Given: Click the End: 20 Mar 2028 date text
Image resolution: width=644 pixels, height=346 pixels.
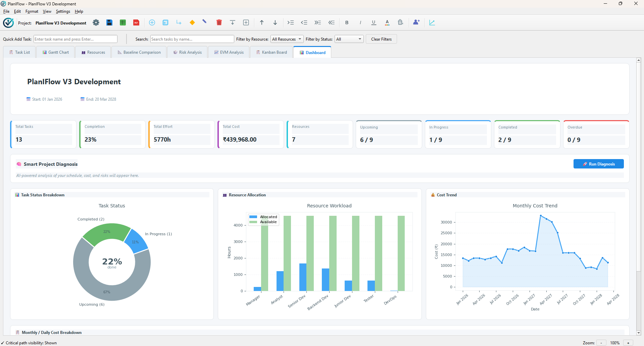Looking at the screenshot, I should pos(101,99).
